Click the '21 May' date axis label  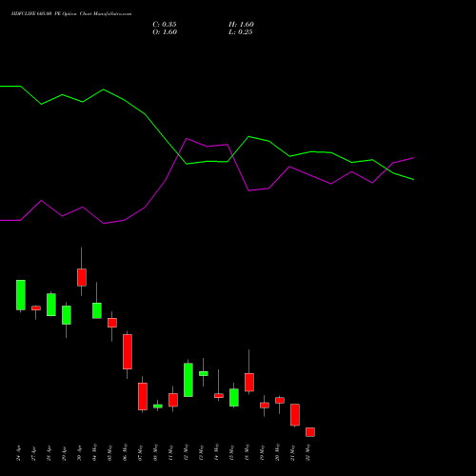tap(293, 452)
